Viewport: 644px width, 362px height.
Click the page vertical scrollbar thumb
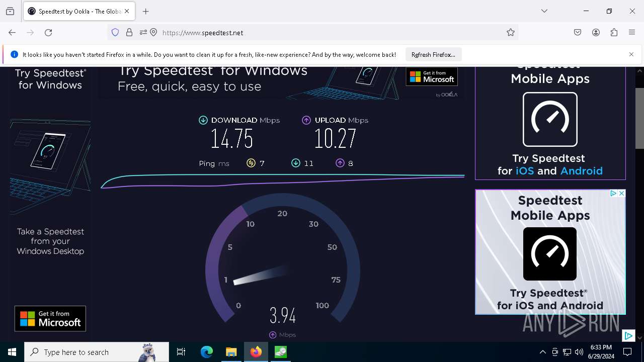[639, 118]
